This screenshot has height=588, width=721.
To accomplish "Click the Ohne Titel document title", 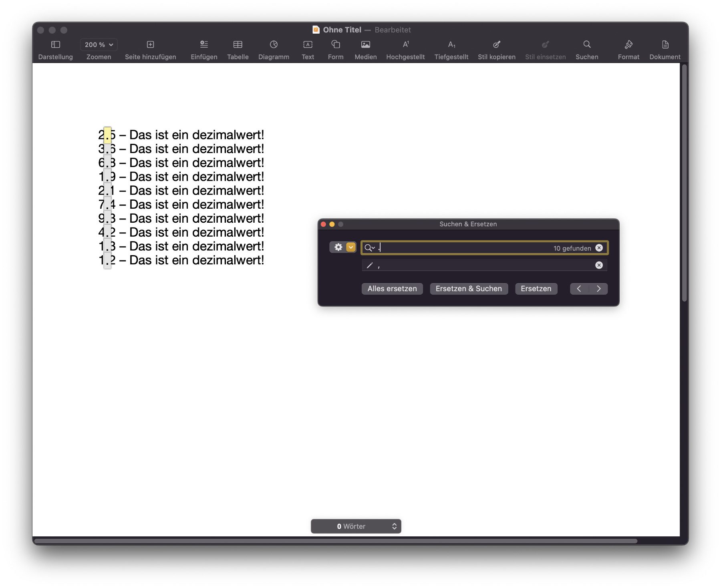I will click(342, 30).
